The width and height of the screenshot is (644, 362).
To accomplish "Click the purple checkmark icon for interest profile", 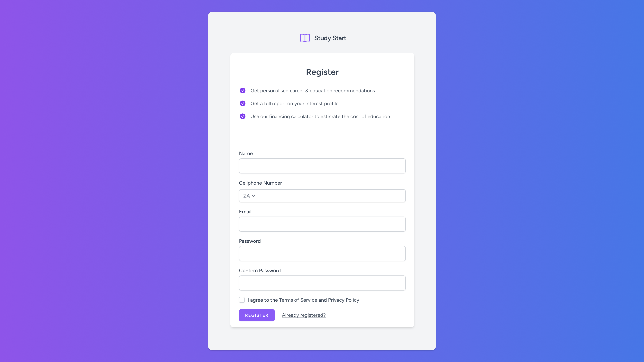I will coord(242,103).
